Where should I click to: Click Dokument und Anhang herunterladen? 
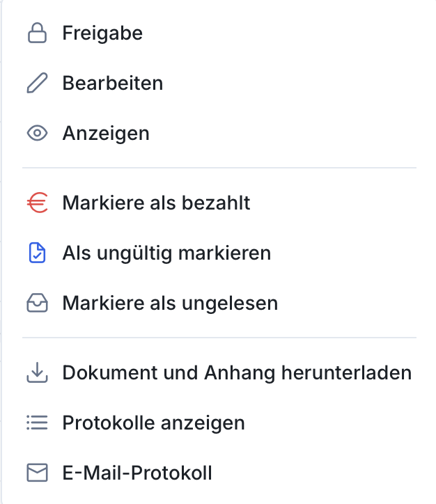tap(237, 373)
